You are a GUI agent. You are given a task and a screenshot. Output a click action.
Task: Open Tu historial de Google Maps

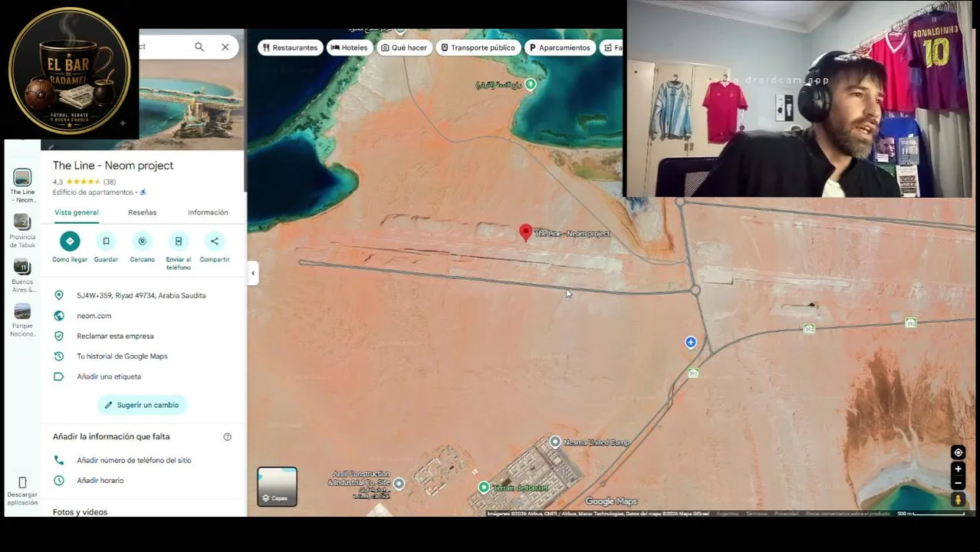[x=122, y=356]
